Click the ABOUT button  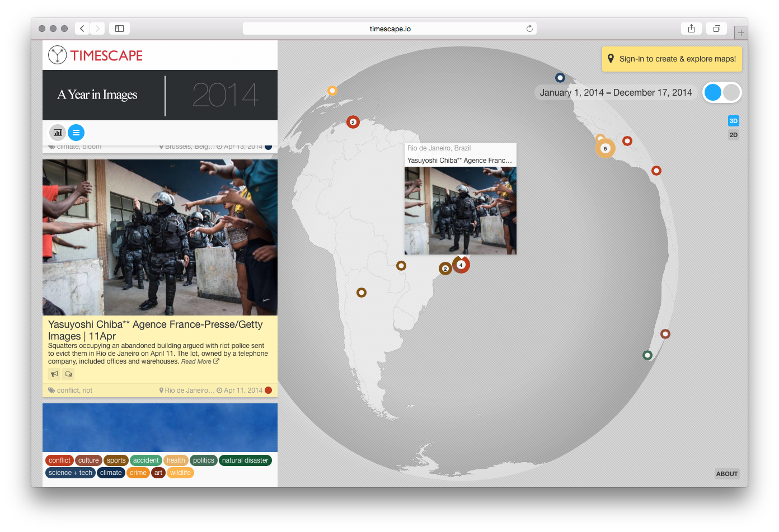coord(726,474)
